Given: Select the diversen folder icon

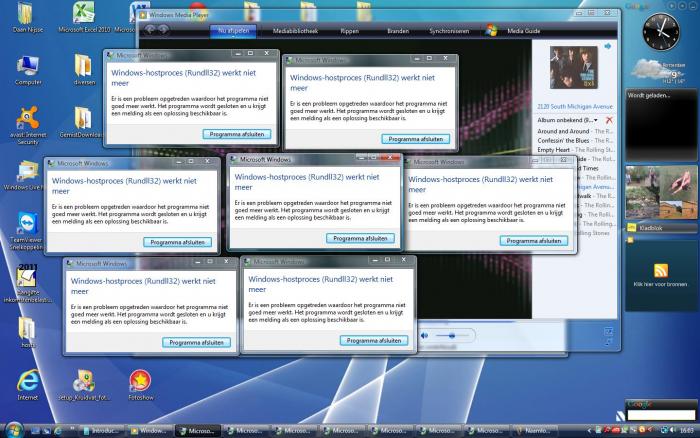Looking at the screenshot, I should [x=84, y=70].
